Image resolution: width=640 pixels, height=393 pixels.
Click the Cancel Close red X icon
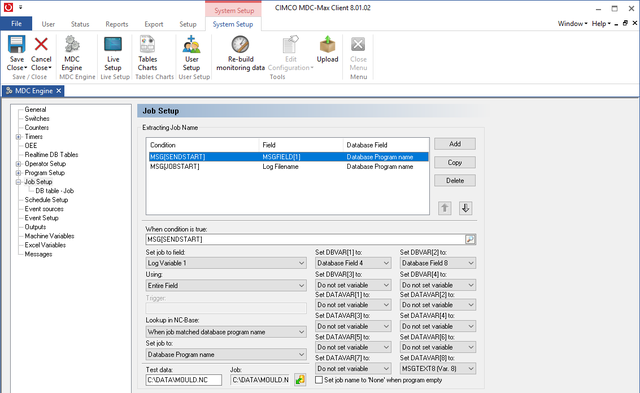click(x=41, y=44)
